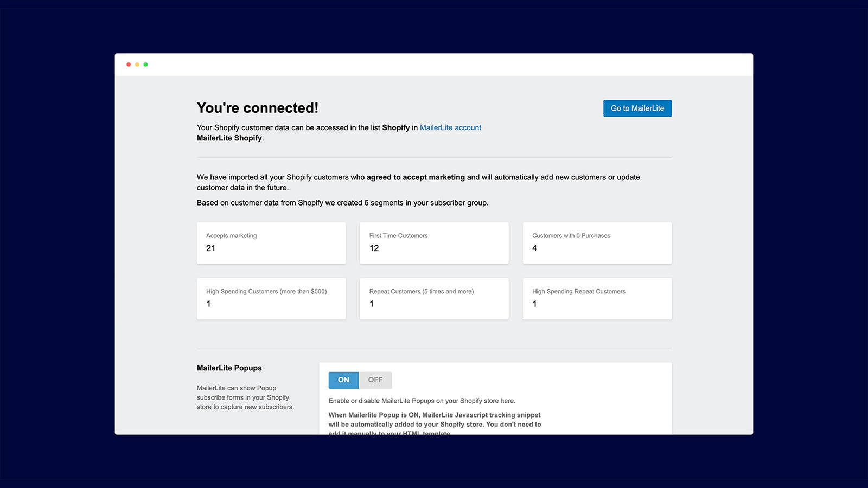Screen dimensions: 868x488
Task: Enable MailerLite Popups with the ON switch
Action: (x=343, y=380)
